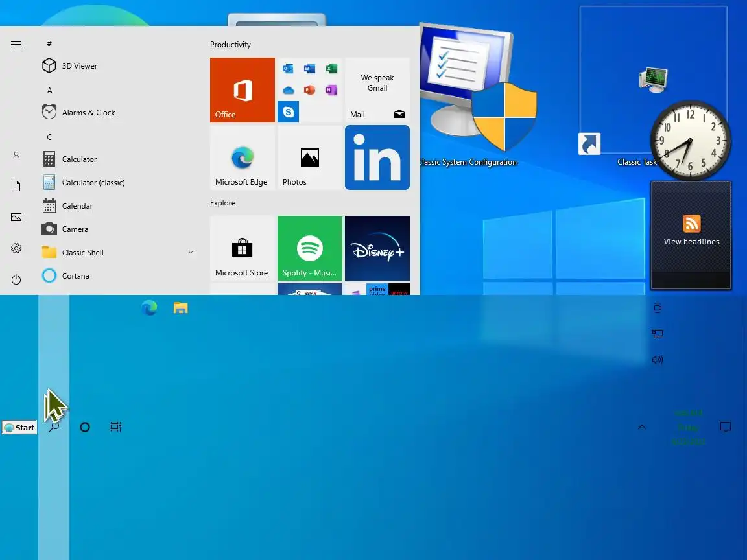Viewport: 747px width, 560px height.
Task: Click the Meet Now tray icon
Action: 658,308
